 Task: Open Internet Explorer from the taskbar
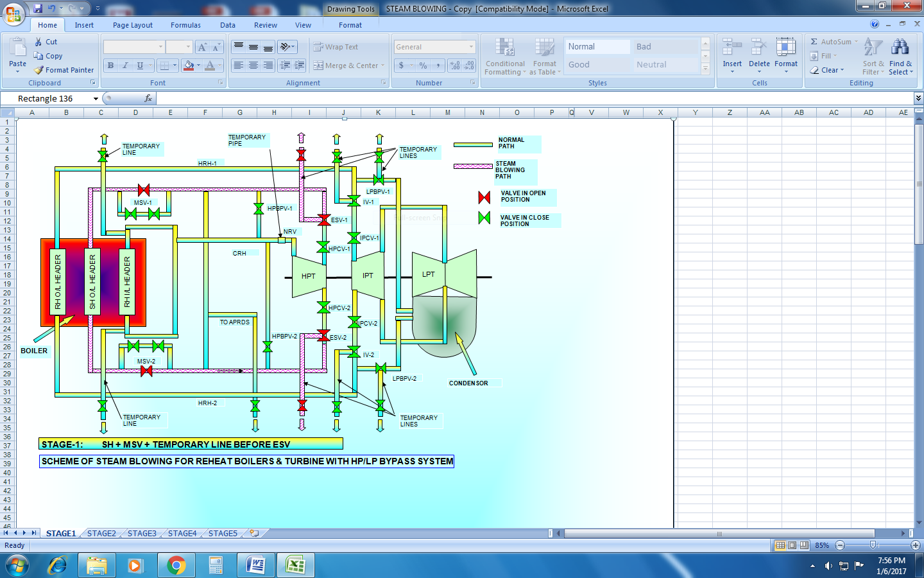coord(58,565)
